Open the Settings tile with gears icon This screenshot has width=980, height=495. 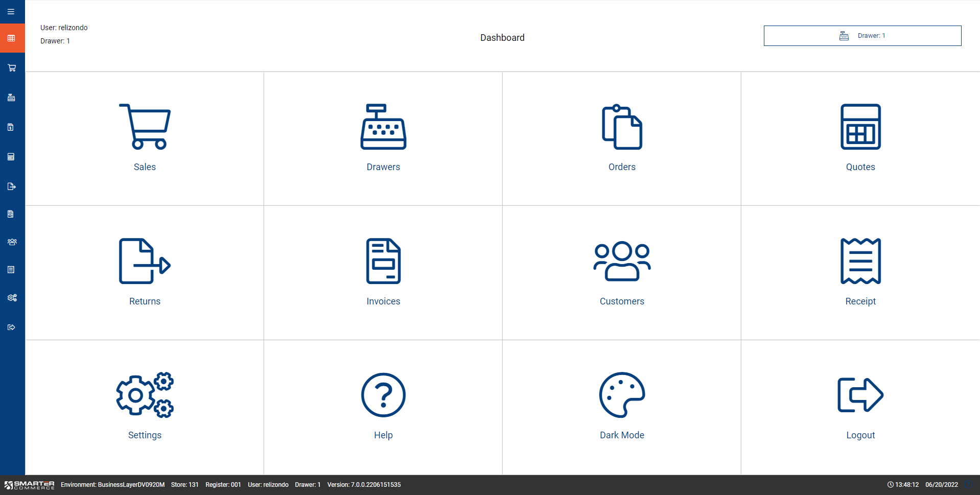(145, 407)
